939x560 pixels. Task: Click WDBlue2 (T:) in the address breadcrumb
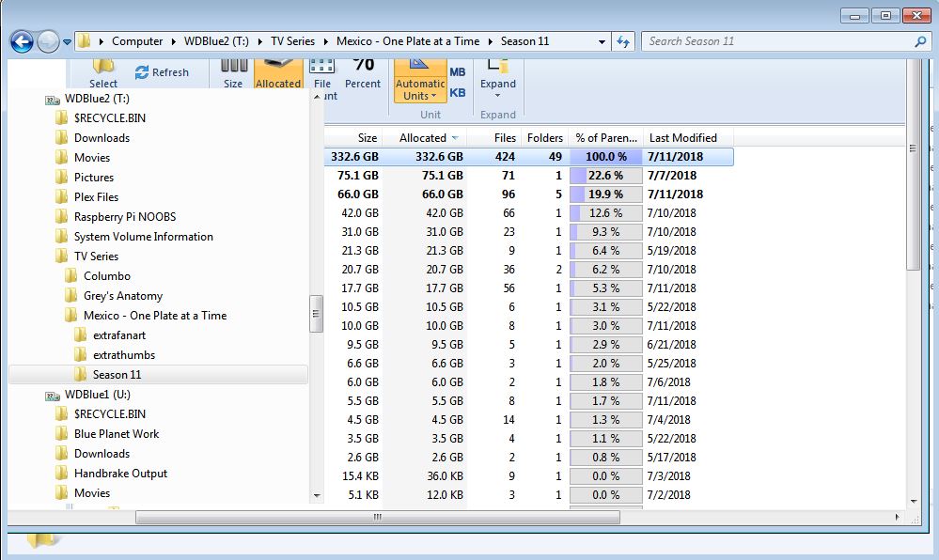(x=216, y=41)
